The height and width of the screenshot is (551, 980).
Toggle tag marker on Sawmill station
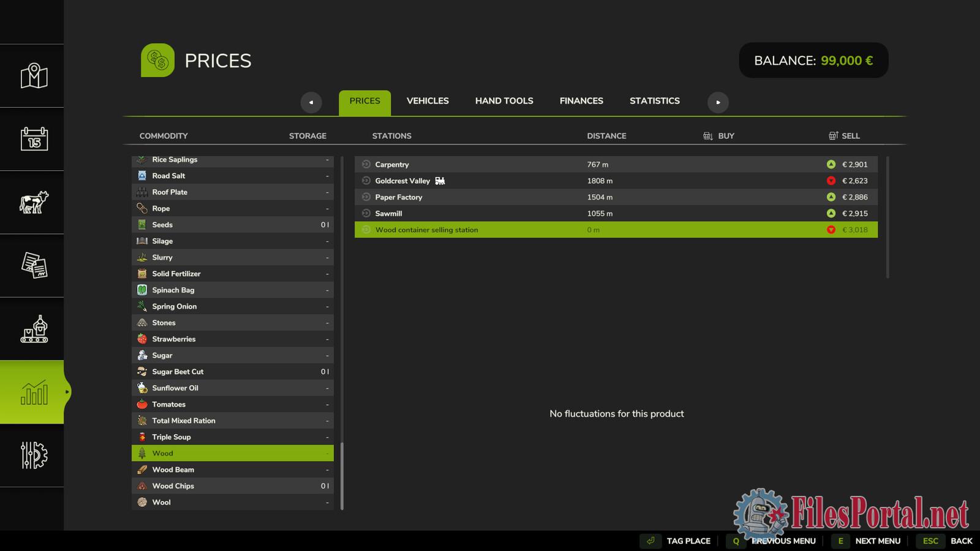point(366,213)
